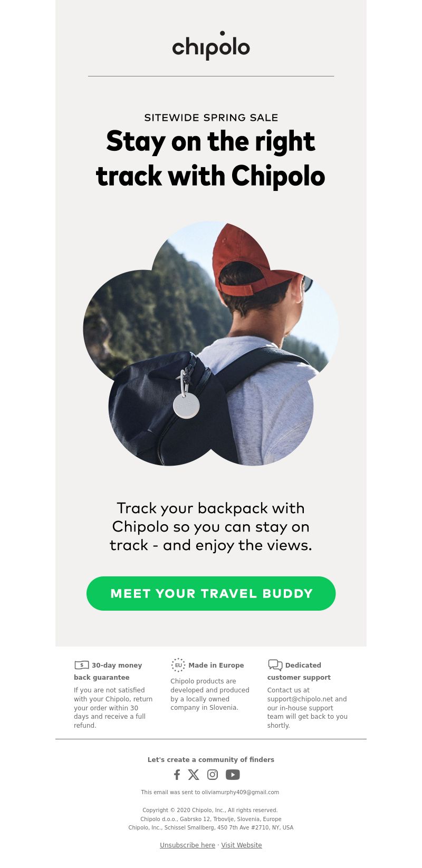This screenshot has width=422, height=868.
Task: Click the Sitewide Spring Sale text
Action: point(211,118)
